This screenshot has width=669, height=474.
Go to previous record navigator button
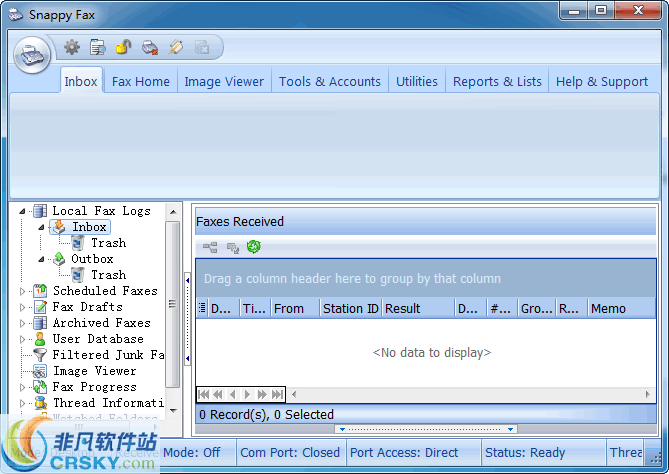[233, 395]
